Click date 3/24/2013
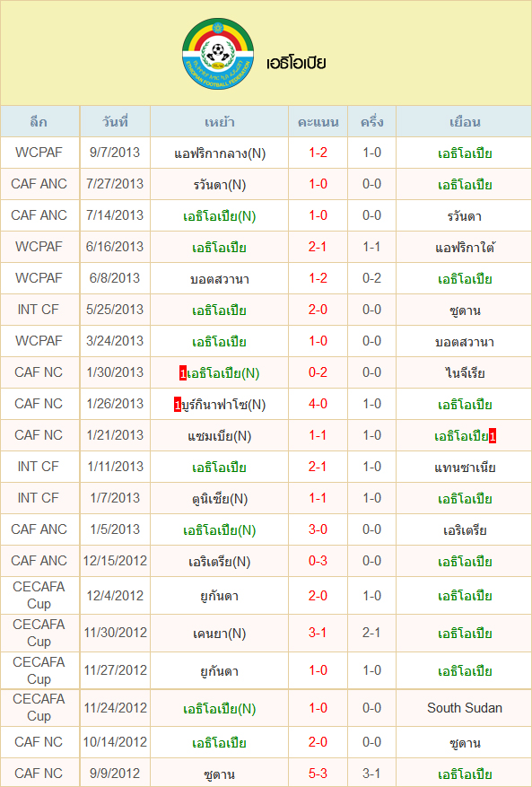 (115, 341)
